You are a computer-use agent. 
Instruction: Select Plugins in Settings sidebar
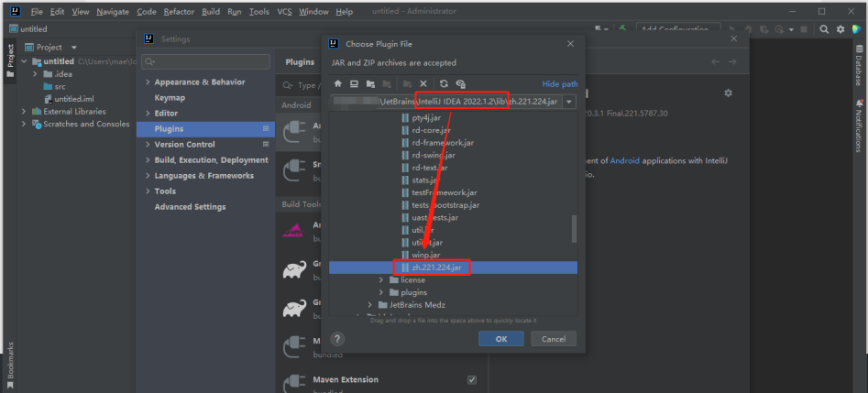point(206,129)
